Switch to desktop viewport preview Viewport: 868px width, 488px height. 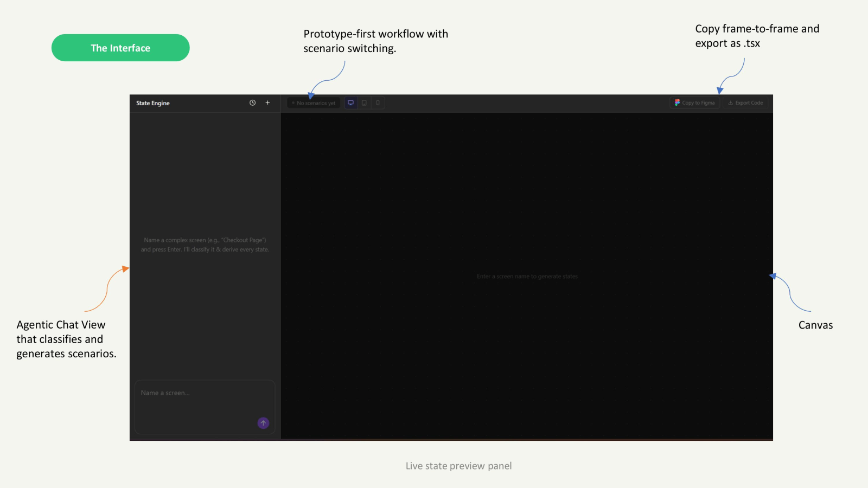coord(350,102)
